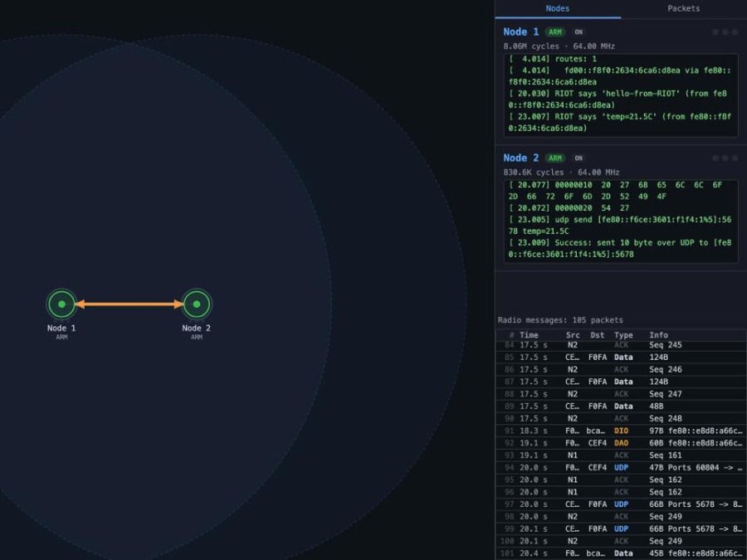Select the Node 2 circle on the canvas
Viewport: 747px width, 560px height.
196,304
